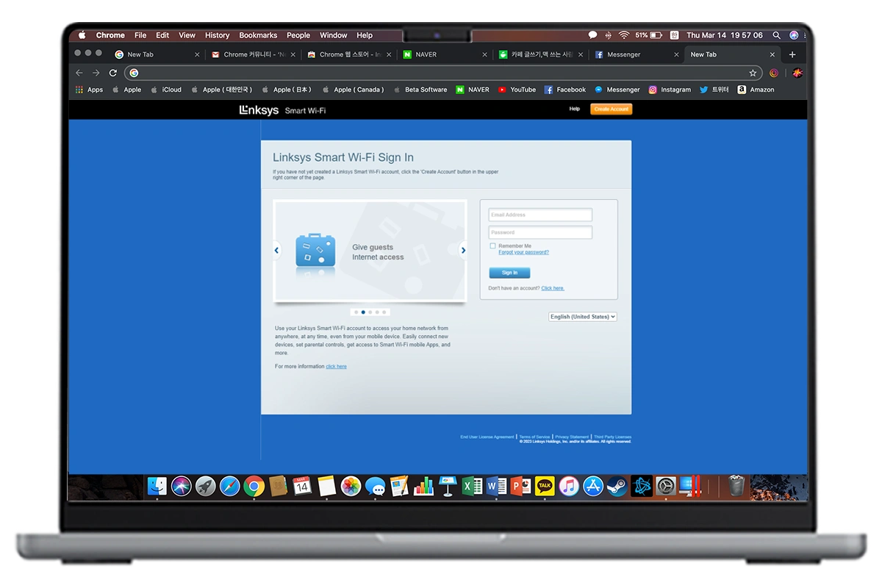Viewport: 882px width, 588px height.
Task: Select the last carousel pagination dot
Action: click(x=384, y=312)
